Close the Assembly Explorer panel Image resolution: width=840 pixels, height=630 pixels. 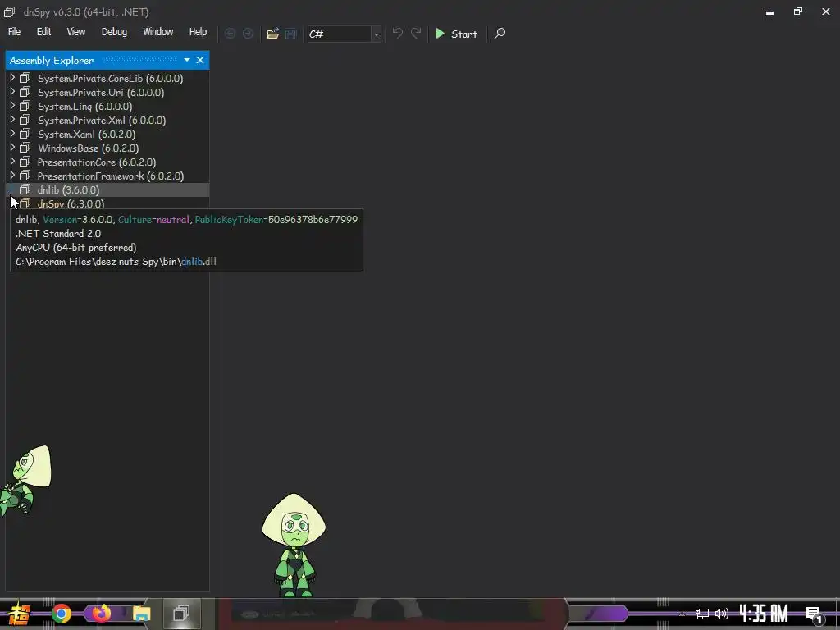[x=200, y=60]
